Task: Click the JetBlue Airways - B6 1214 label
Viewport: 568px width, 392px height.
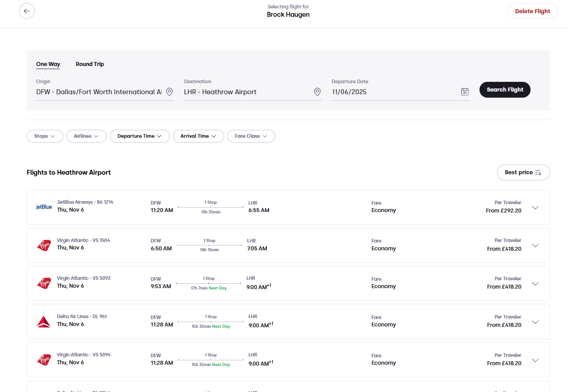Action: pyautogui.click(x=85, y=202)
